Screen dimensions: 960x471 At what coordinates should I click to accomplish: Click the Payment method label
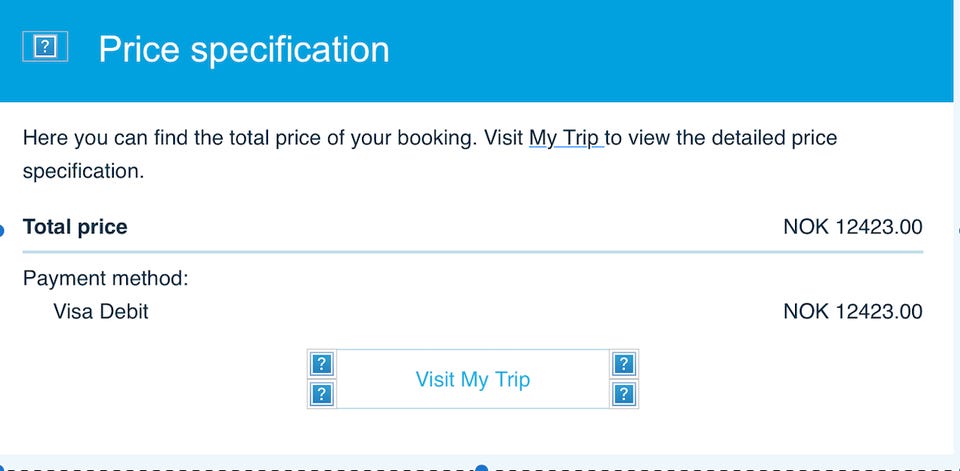pyautogui.click(x=105, y=278)
